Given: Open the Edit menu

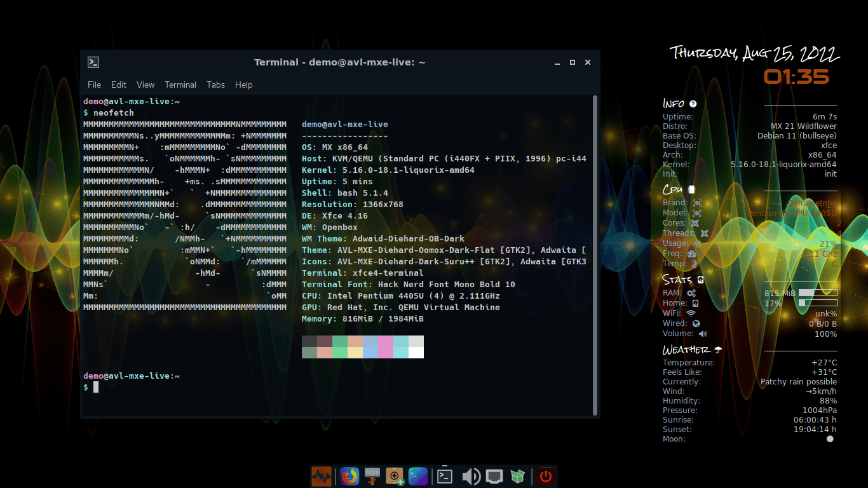Looking at the screenshot, I should point(118,85).
